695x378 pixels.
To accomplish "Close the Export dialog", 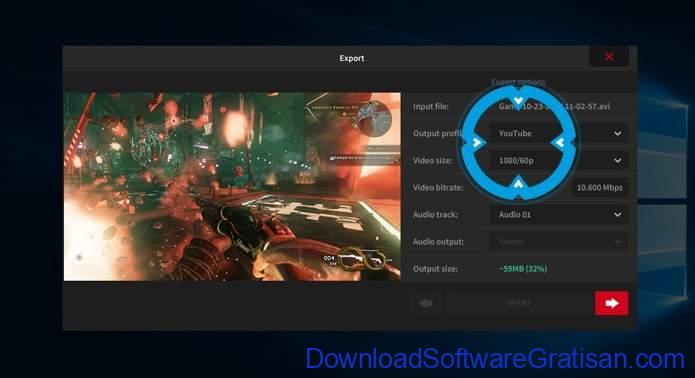I will click(609, 57).
